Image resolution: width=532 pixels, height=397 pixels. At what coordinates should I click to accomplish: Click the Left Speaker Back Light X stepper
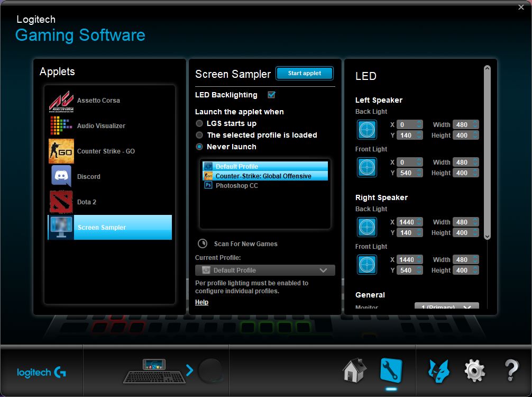[x=419, y=124]
